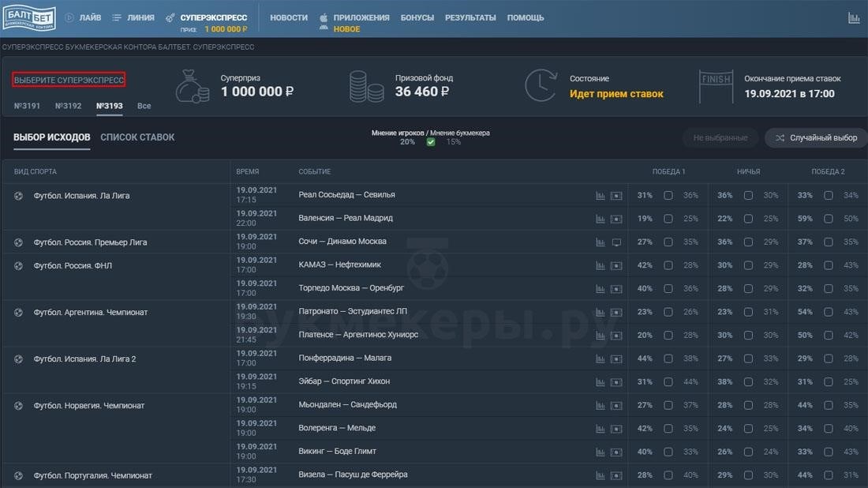The image size is (868, 488).
Task: Open stats icon for Реал Сосьедад — Севилья
Action: (600, 196)
